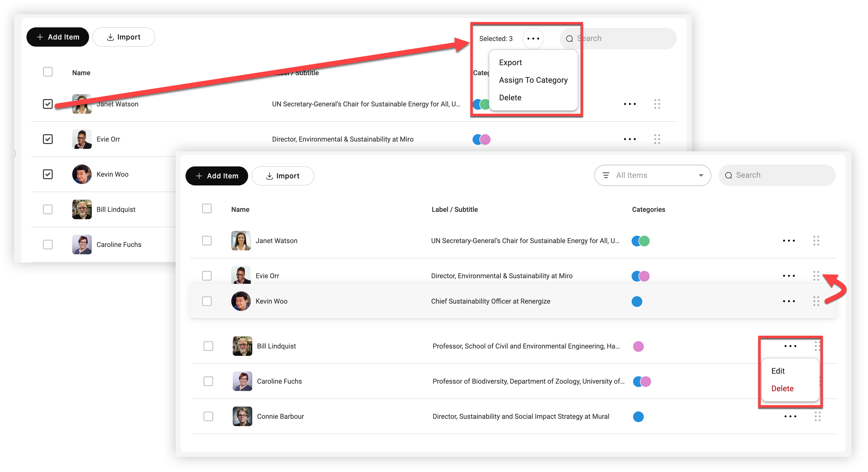Focus the Search field in front window

777,175
